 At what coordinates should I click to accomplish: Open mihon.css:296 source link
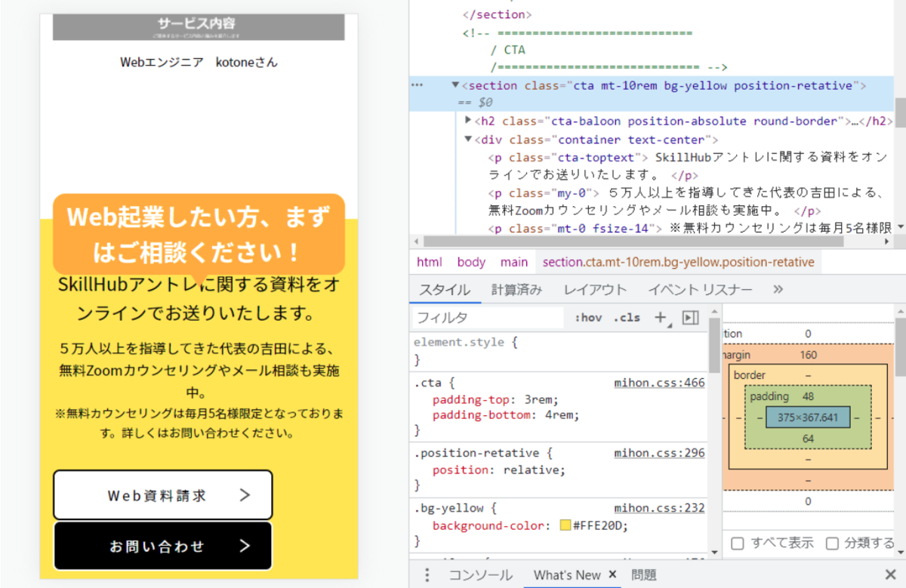659,453
